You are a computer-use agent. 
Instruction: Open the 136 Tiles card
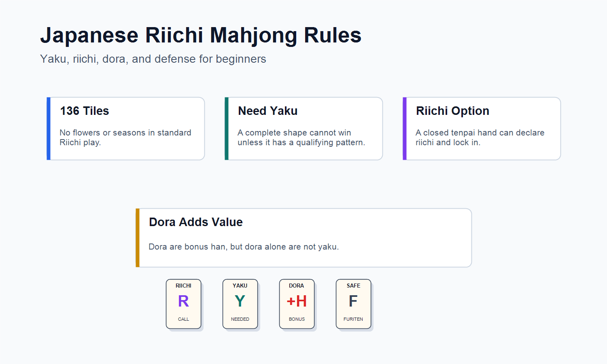click(x=125, y=129)
